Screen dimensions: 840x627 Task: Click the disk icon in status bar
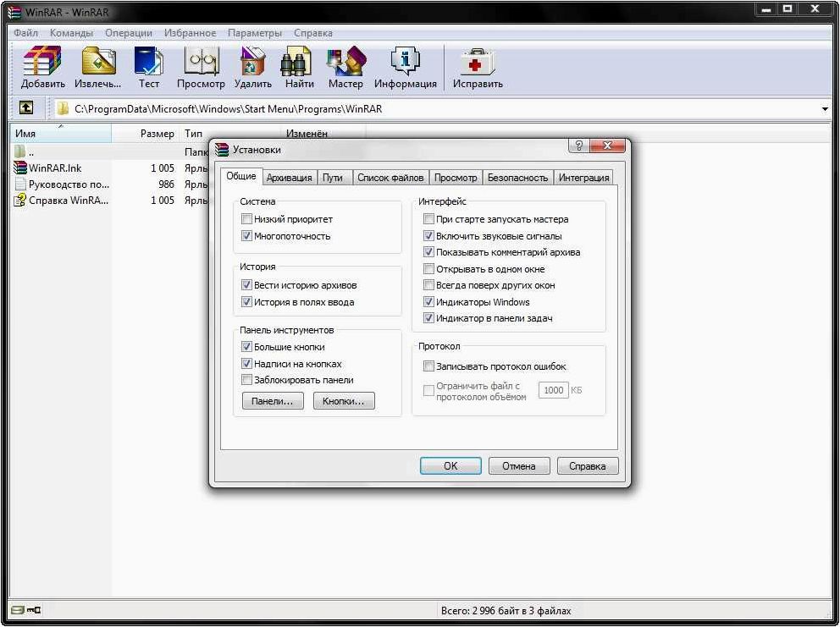click(x=17, y=610)
